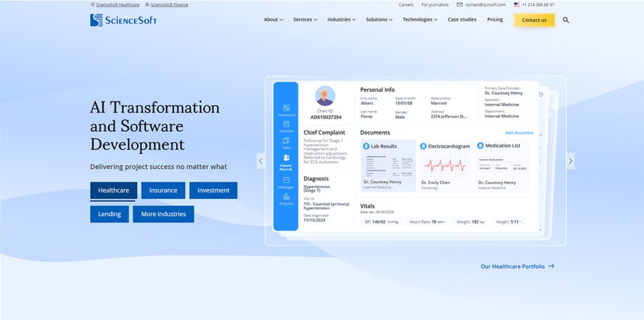Click the Chief Complaint heading
This screenshot has width=644, height=320.
click(325, 133)
